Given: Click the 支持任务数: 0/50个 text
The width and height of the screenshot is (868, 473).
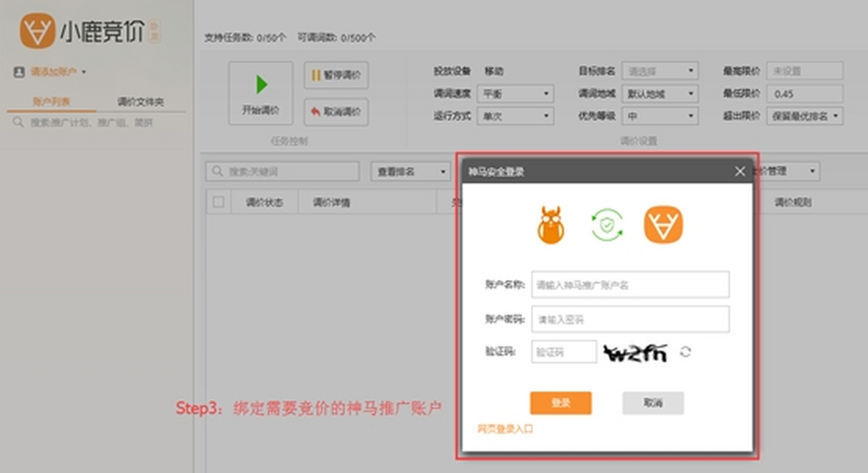Looking at the screenshot, I should pos(245,38).
